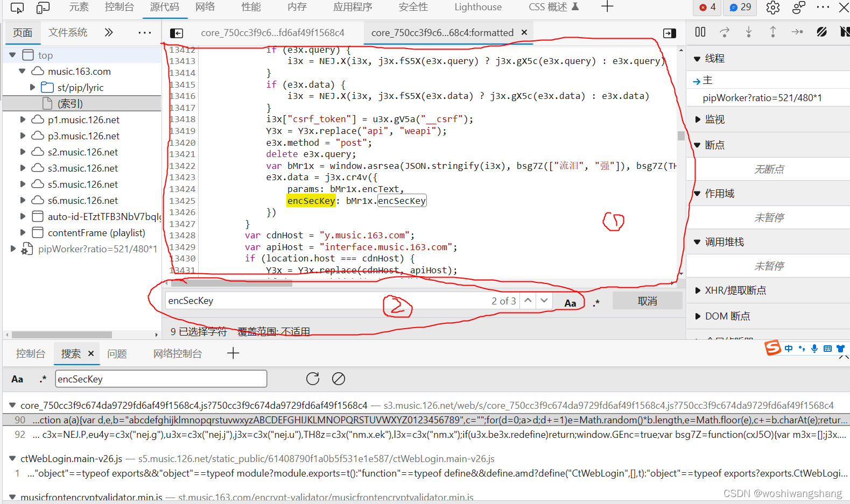Expand XHR/提取断点 section
The width and height of the screenshot is (850, 504).
coord(698,290)
